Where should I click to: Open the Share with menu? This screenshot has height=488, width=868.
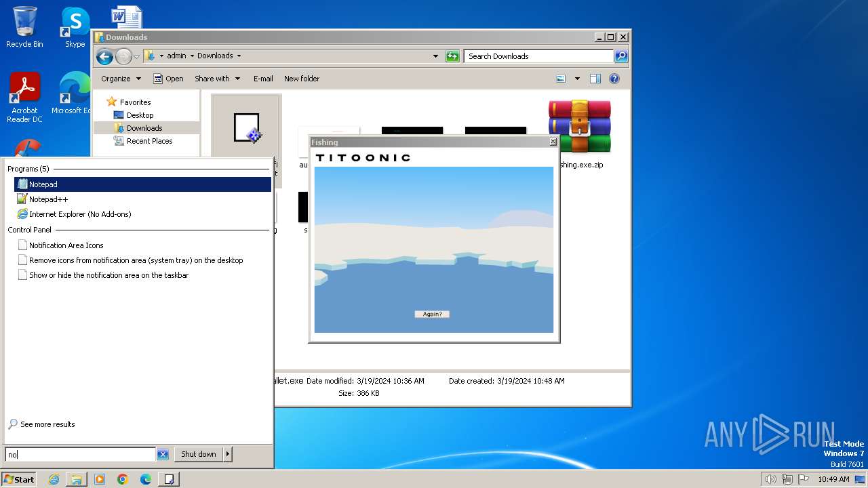[x=217, y=79]
